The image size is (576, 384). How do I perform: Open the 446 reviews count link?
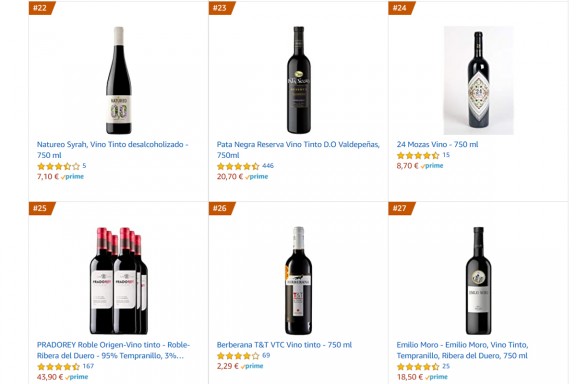coord(268,166)
